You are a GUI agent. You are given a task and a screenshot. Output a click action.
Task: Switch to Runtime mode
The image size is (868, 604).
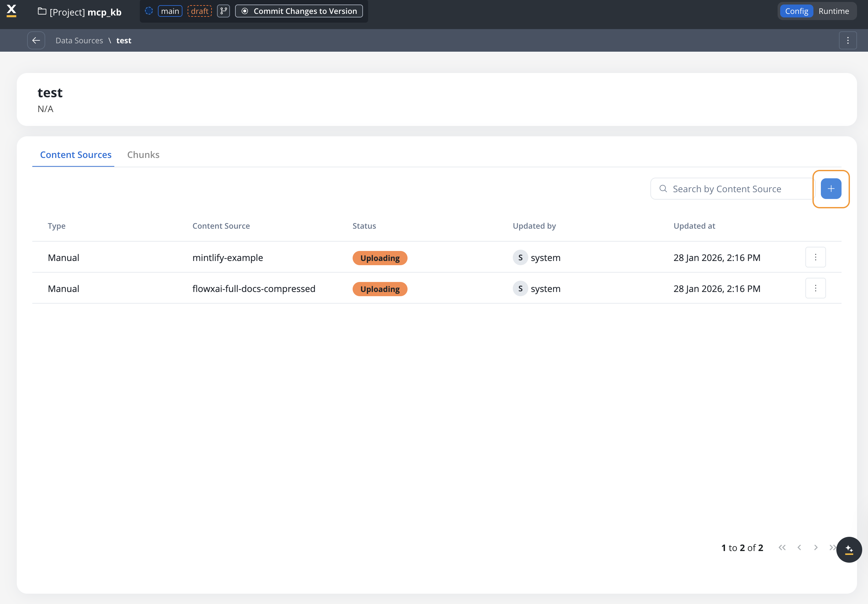833,11
